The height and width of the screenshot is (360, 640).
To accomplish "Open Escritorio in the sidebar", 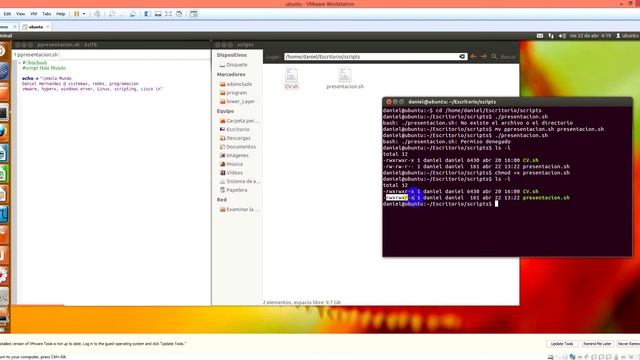I will coord(235,129).
